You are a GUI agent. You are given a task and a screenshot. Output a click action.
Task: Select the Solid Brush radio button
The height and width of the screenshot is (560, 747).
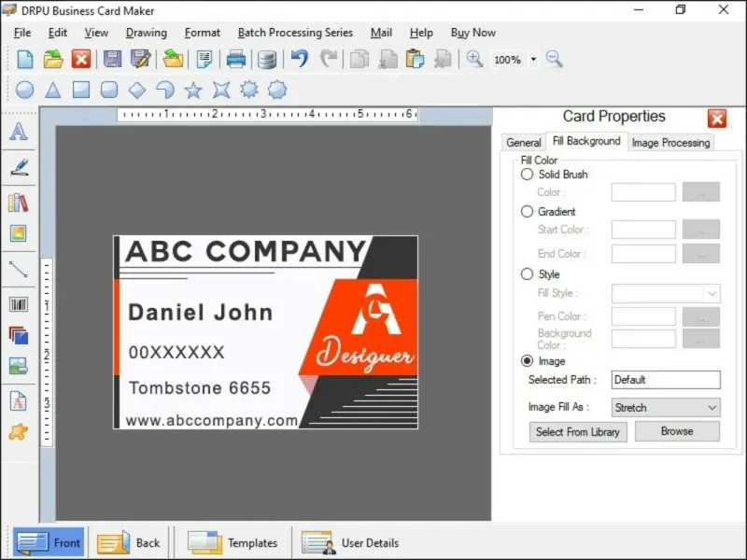[x=527, y=175]
